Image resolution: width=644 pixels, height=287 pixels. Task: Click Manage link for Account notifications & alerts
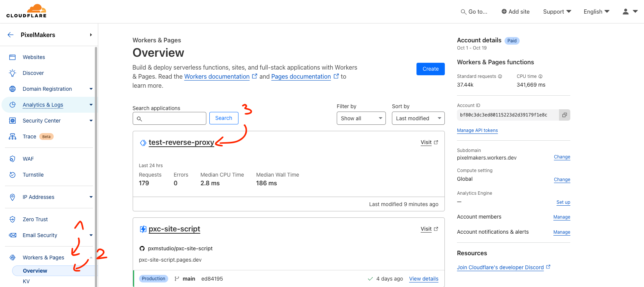562,232
